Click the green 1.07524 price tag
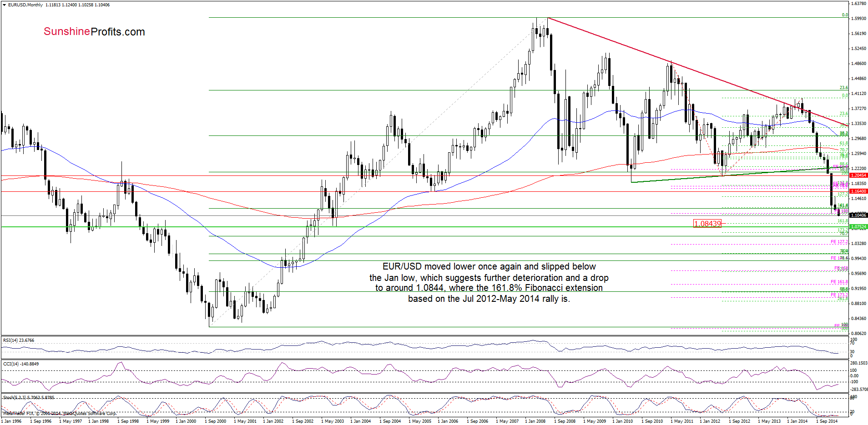Image resolution: width=868 pixels, height=425 pixels. tap(858, 227)
